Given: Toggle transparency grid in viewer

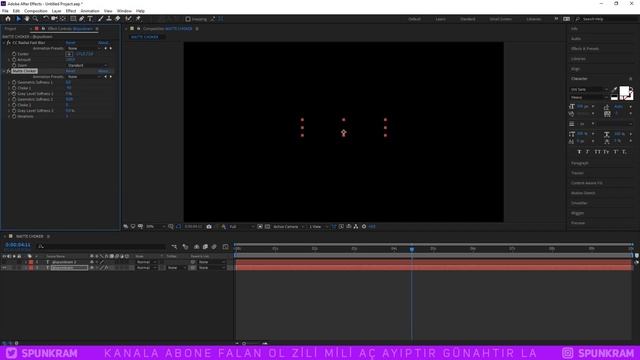Looking at the screenshot, I should pyautogui.click(x=267, y=227).
